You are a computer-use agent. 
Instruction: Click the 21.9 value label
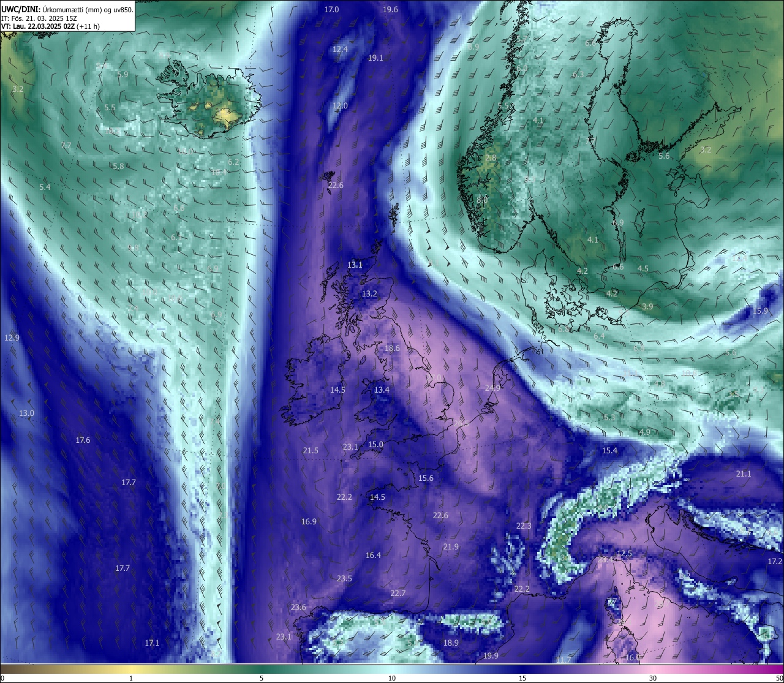pyautogui.click(x=451, y=547)
